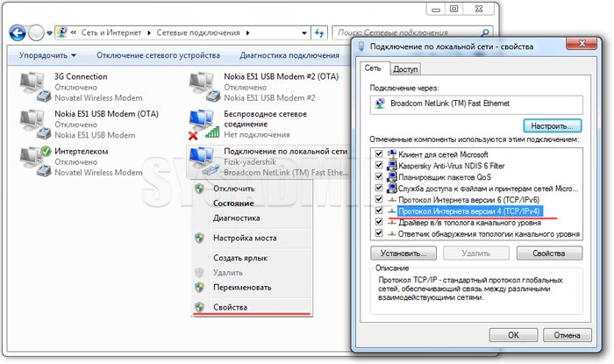Uncheck Клиент для сетей Microsoft checkbox
Viewport: 614px width, 364px height.
(x=379, y=154)
